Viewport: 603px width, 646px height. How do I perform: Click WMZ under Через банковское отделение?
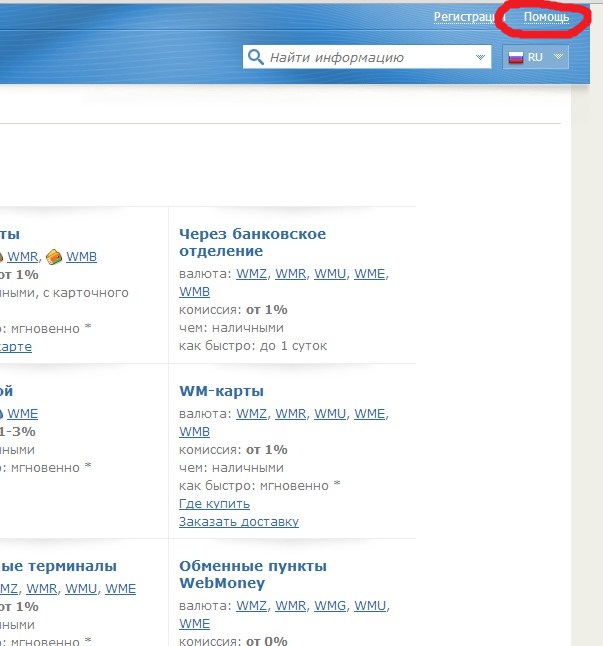point(251,274)
